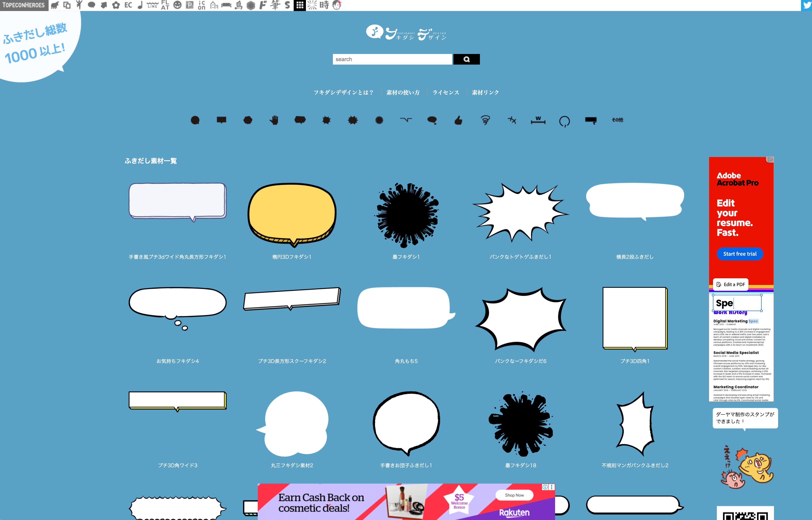The width and height of the screenshot is (812, 520).
Task: Select the cloud bubble category icon
Action: (x=248, y=120)
